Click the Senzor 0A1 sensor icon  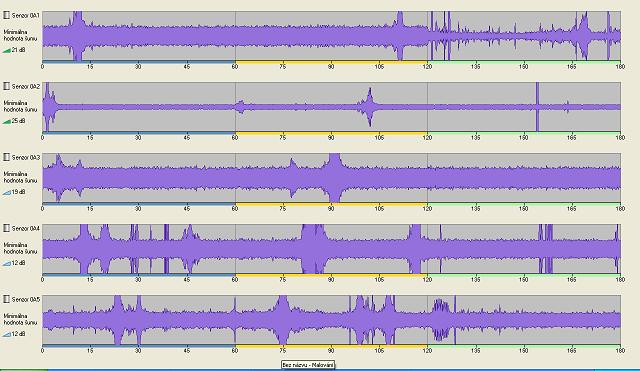tap(6, 16)
